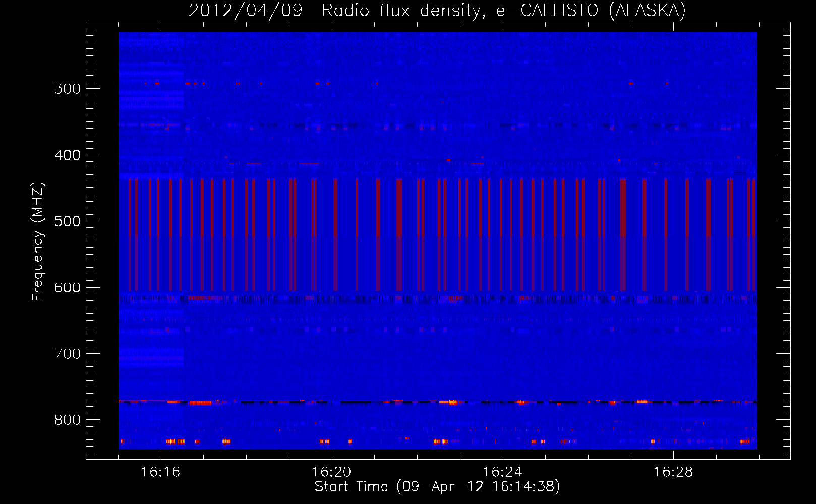Click the 700 frequency tick label
The image size is (816, 504).
(68, 354)
